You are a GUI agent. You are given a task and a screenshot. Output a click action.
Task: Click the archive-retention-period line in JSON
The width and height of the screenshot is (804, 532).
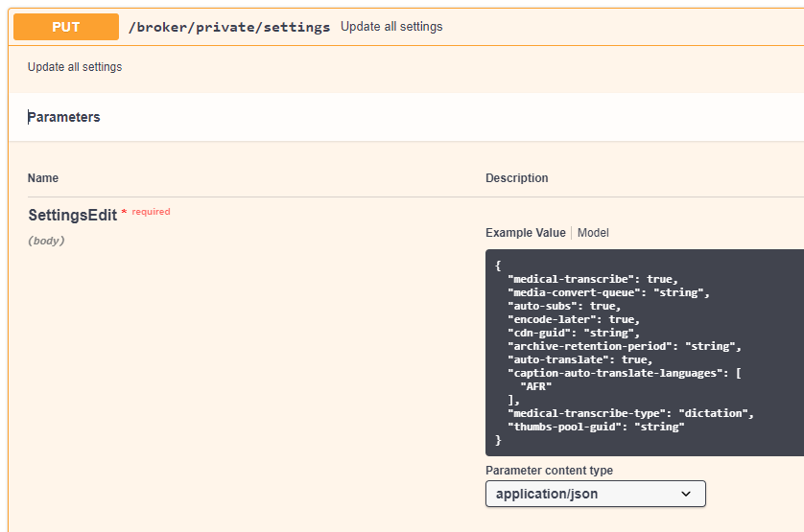tap(624, 346)
